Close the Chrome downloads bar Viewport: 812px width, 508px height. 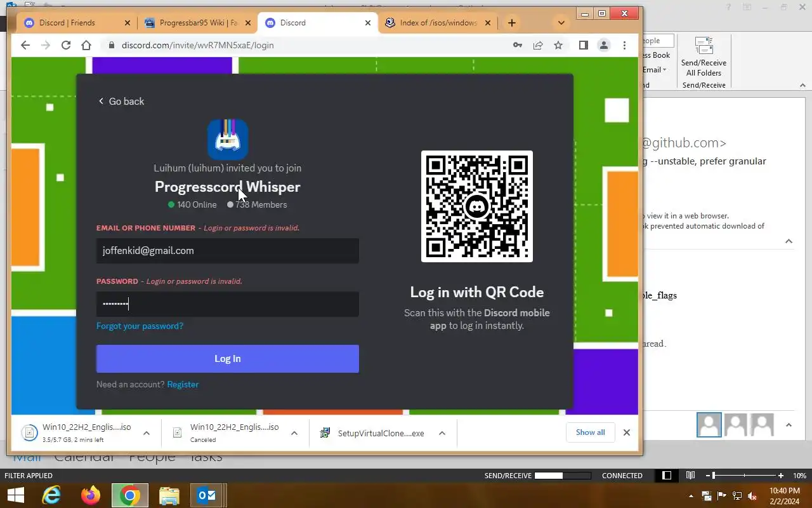point(627,432)
